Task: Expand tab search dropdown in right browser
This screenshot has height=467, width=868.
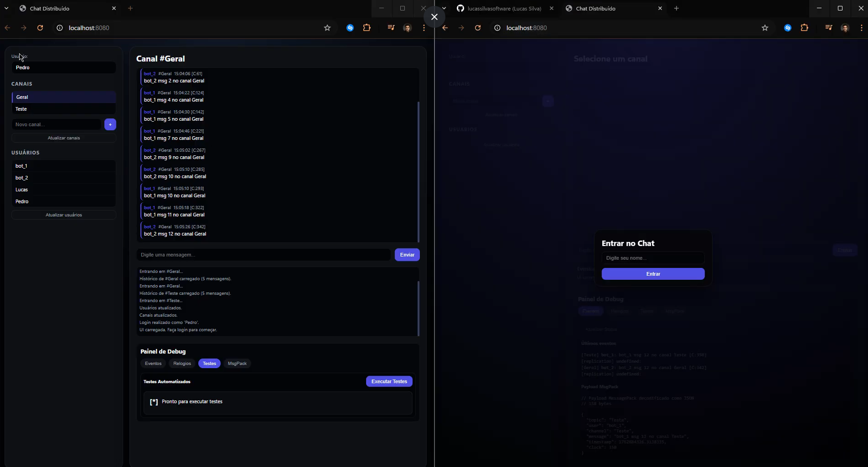Action: point(444,8)
